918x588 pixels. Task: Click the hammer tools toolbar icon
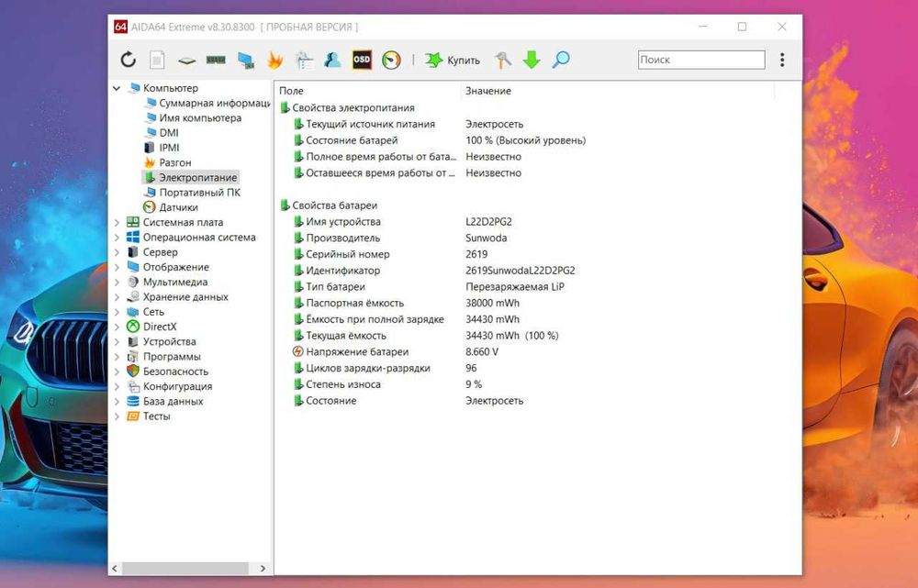[502, 60]
